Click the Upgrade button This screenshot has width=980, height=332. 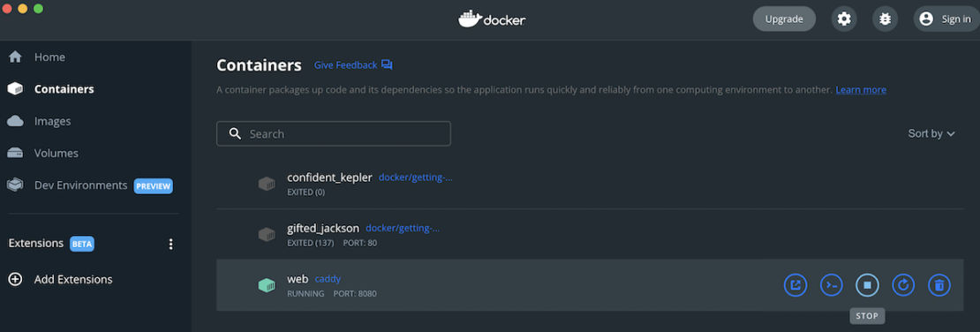pos(784,19)
